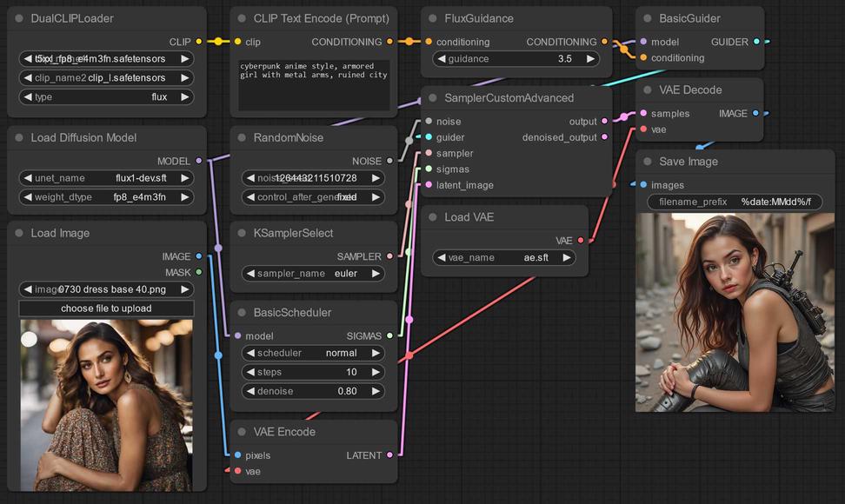Click the sigmas input socket on SamplerCustomAdvanced
Screen dimensions: 845x504
tap(429, 169)
